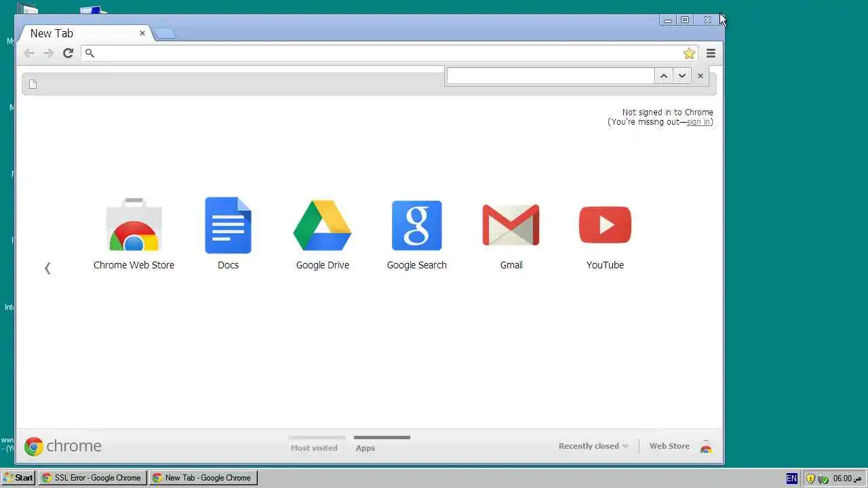Select New Tab Chrome taskbar button
868x488 pixels.
pos(203,478)
